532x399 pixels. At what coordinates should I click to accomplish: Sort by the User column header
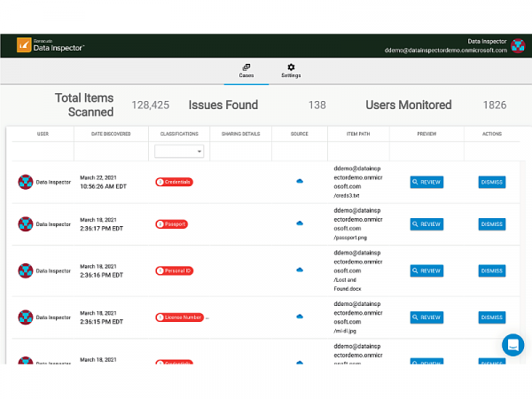43,134
